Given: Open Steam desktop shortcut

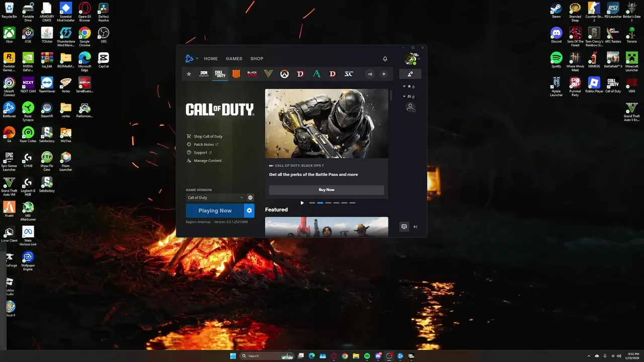Looking at the screenshot, I should [x=556, y=11].
